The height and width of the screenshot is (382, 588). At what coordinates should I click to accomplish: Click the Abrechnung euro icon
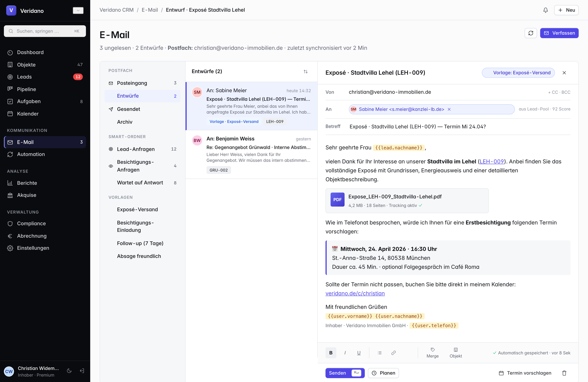(x=10, y=236)
